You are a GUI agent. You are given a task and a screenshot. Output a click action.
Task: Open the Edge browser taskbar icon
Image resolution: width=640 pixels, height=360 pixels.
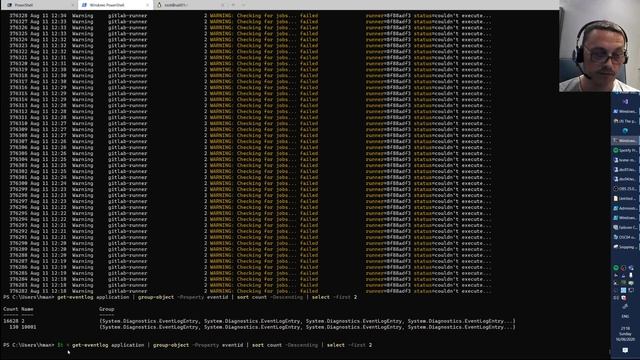tap(625, 131)
